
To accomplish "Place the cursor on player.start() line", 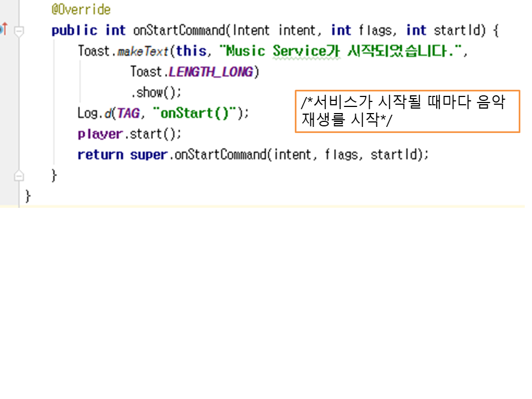I will pos(129,134).
